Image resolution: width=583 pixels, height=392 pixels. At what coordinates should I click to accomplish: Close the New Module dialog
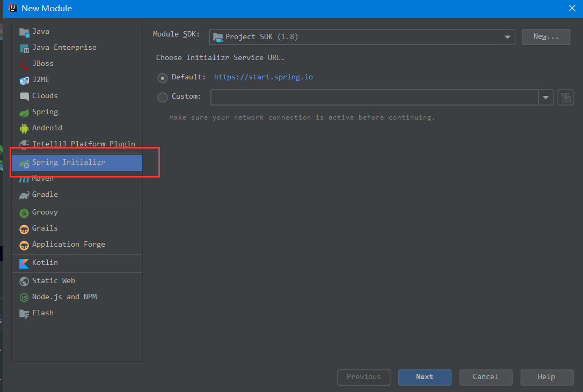(x=572, y=8)
